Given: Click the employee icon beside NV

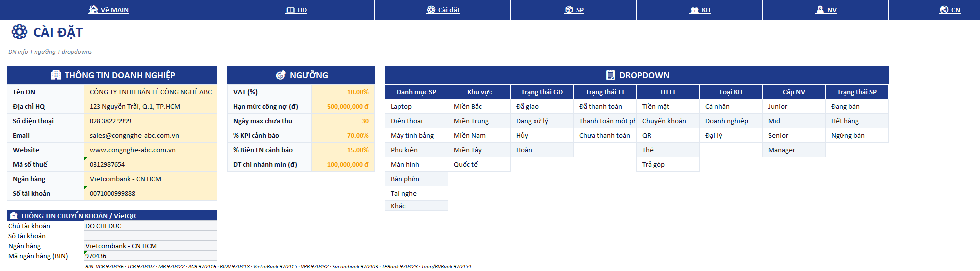Looking at the screenshot, I should [820, 10].
